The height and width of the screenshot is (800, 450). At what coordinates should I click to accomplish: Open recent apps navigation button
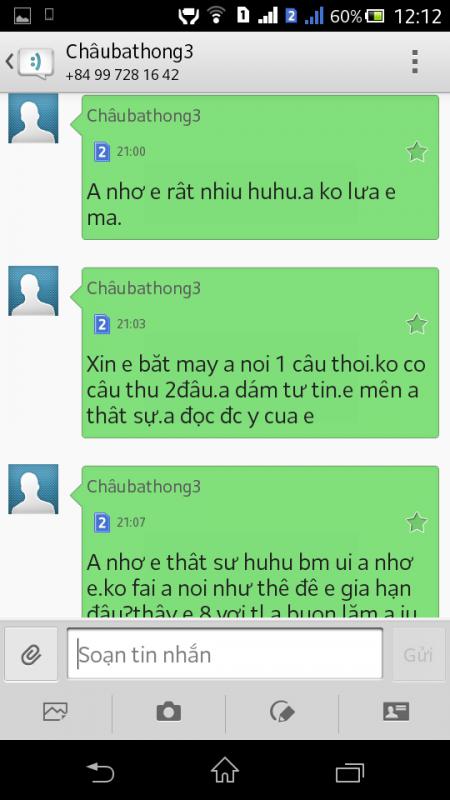(x=349, y=772)
